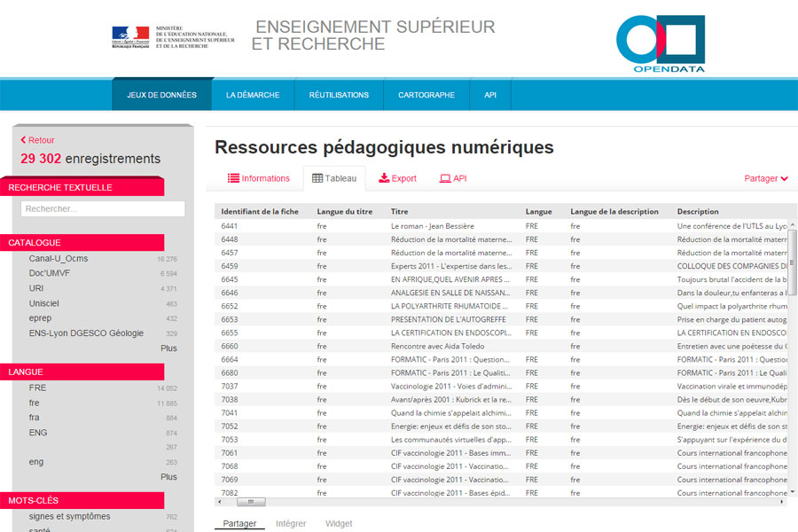Click the Retour back arrow icon
Image resolution: width=798 pixels, height=532 pixels.
click(23, 140)
